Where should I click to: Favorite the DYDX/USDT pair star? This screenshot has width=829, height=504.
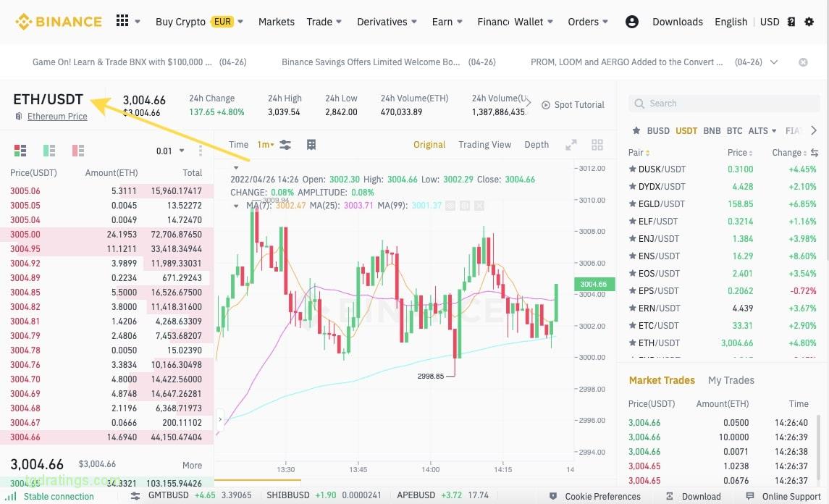(x=632, y=187)
